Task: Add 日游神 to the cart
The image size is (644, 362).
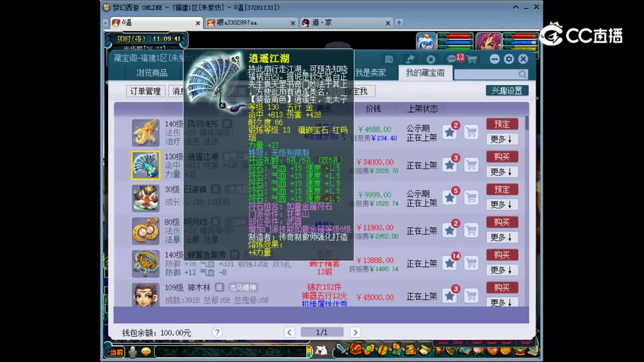Action: [471, 198]
